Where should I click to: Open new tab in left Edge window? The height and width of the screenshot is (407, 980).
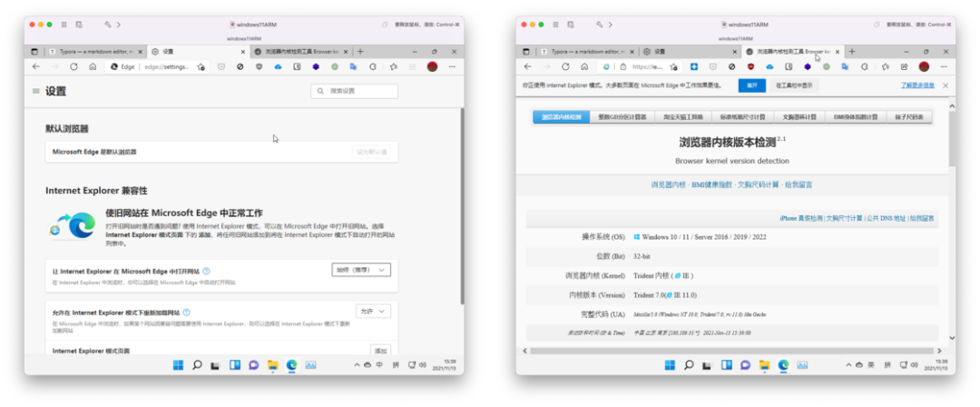click(x=360, y=52)
